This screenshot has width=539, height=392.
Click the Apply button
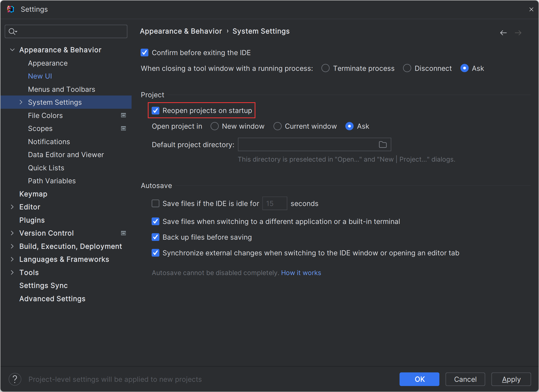pos(511,379)
